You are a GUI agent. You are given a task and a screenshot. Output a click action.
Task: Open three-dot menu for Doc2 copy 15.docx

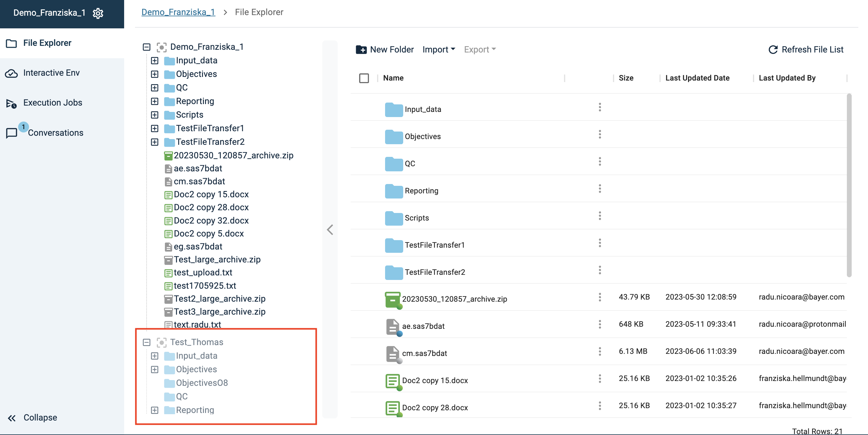click(x=600, y=378)
